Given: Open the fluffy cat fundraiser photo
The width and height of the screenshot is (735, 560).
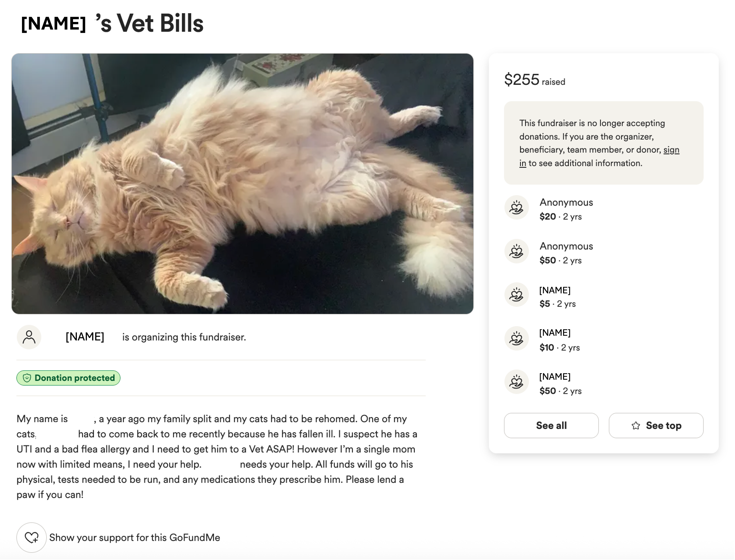Looking at the screenshot, I should tap(242, 184).
